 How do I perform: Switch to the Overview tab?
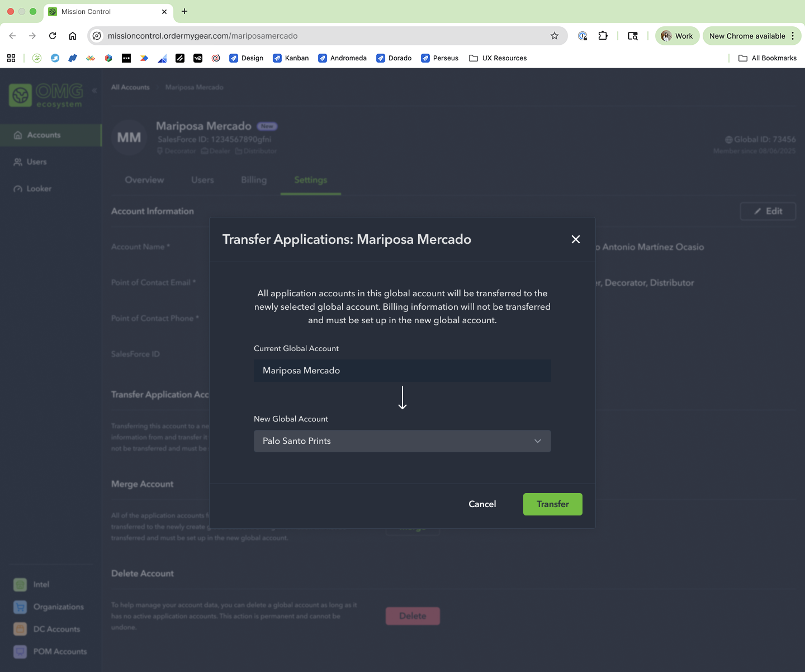144,180
